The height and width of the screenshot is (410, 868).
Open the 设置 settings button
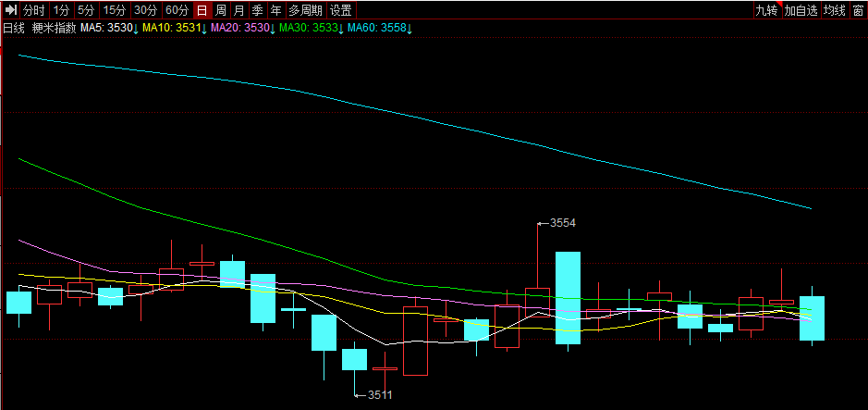(x=341, y=10)
